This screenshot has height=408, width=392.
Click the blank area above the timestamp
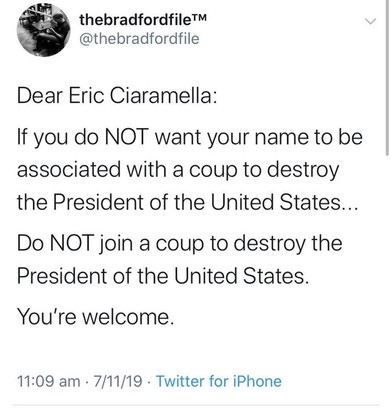point(196,350)
